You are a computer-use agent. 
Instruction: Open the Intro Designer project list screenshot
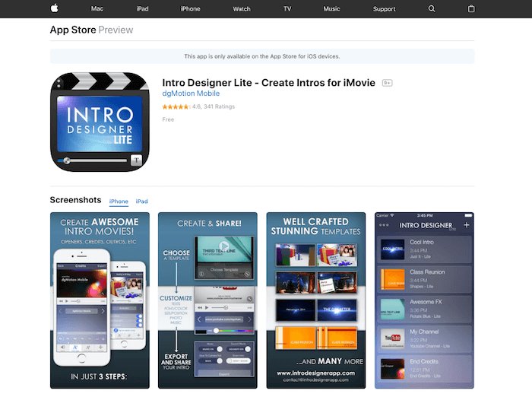[424, 300]
